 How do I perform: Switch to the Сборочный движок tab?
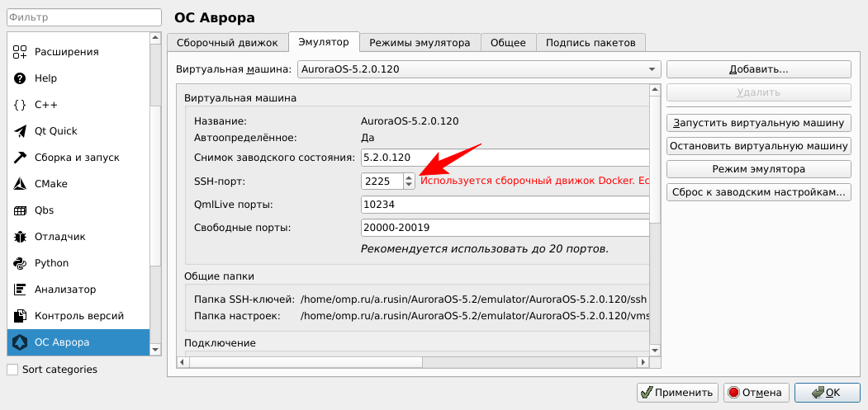228,43
